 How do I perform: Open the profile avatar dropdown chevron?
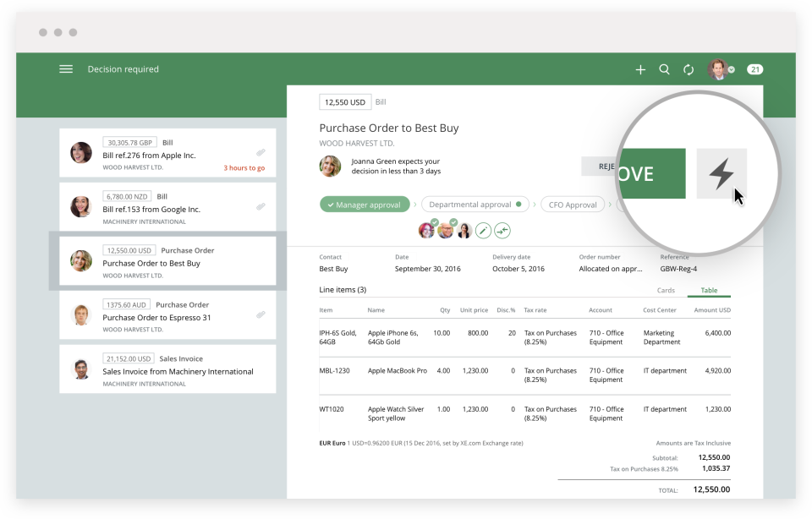click(732, 69)
